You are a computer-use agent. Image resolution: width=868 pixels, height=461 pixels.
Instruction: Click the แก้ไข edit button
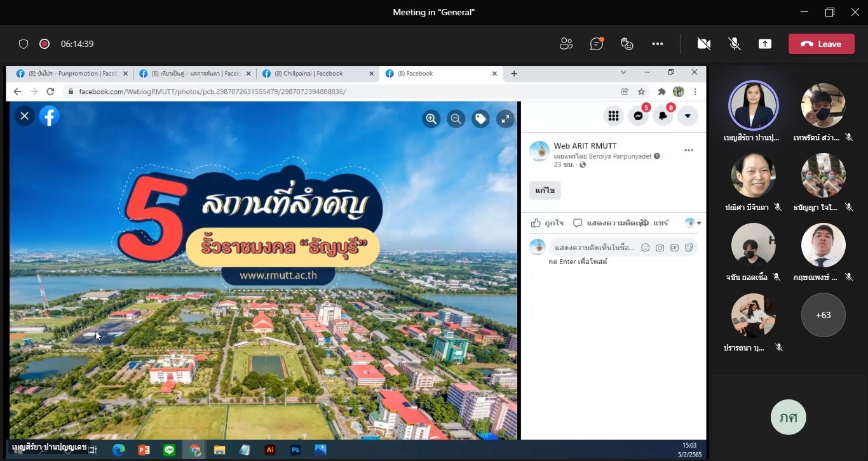(545, 190)
